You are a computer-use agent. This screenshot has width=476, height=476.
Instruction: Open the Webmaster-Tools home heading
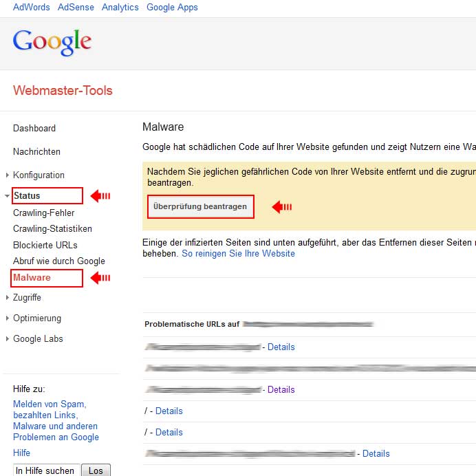point(63,91)
